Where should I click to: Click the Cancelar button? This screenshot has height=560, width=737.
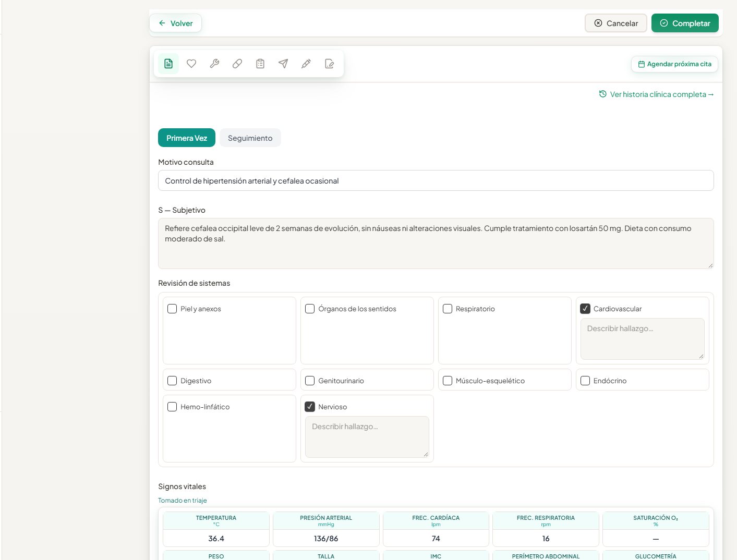click(616, 23)
